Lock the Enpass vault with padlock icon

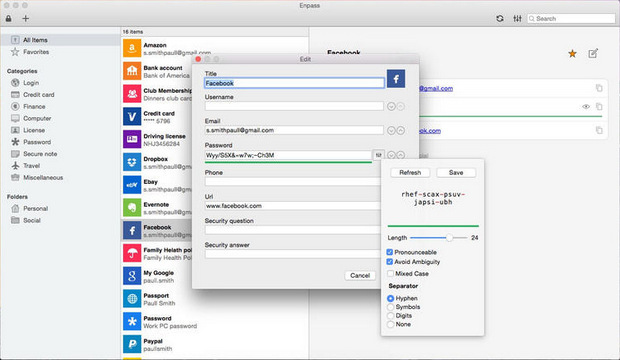point(8,19)
